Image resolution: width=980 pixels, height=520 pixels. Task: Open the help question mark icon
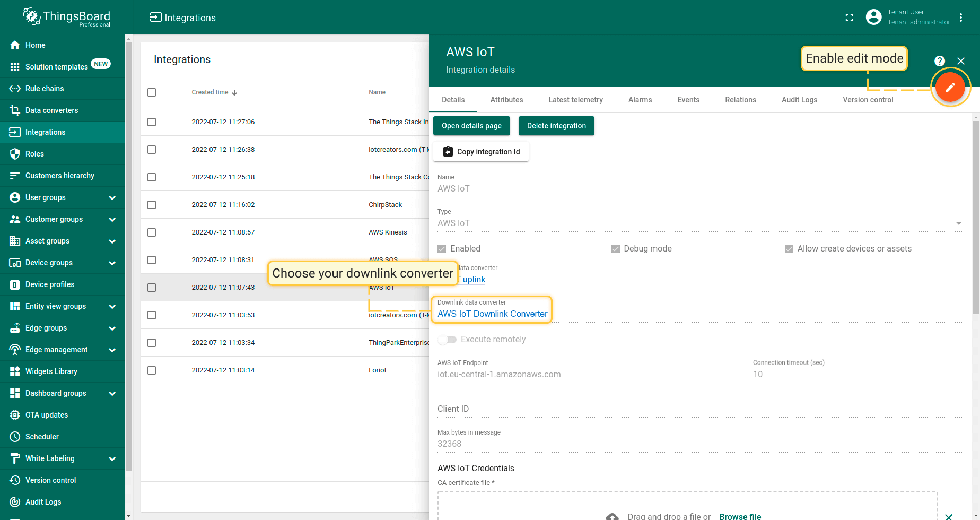939,61
